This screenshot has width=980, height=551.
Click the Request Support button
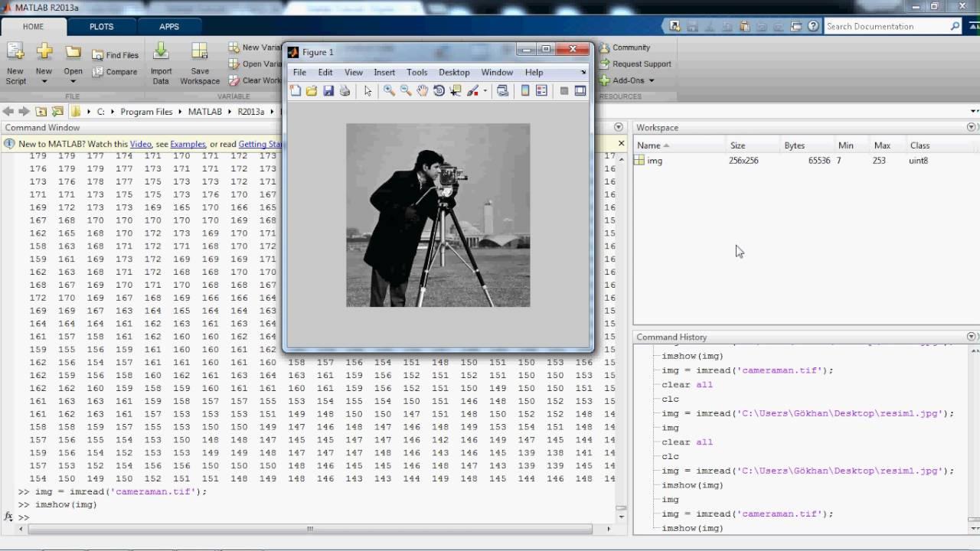pyautogui.click(x=641, y=64)
